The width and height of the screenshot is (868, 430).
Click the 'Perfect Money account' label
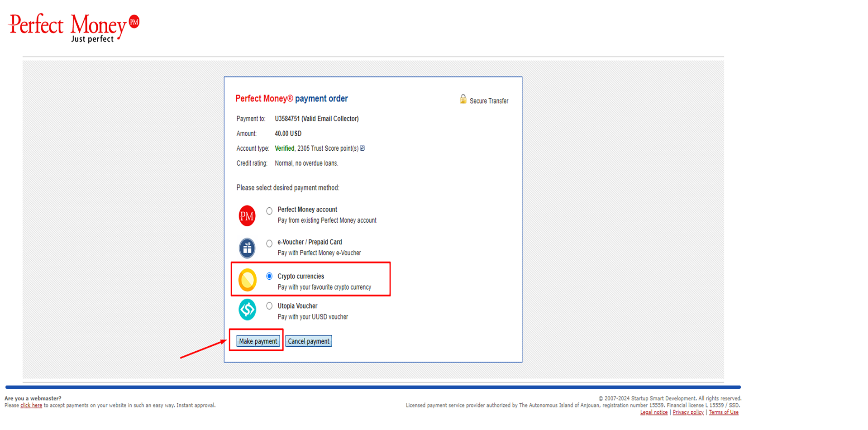(307, 210)
